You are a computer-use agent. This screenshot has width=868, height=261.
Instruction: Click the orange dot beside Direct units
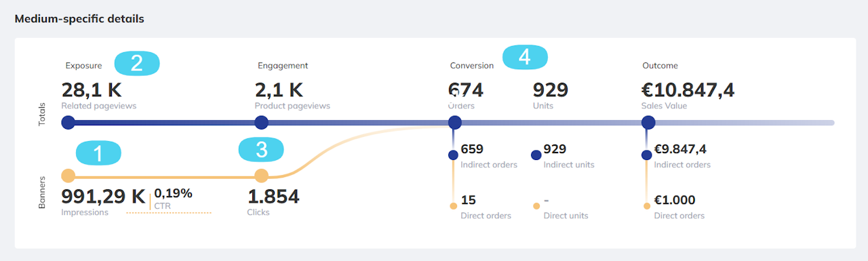tap(536, 205)
